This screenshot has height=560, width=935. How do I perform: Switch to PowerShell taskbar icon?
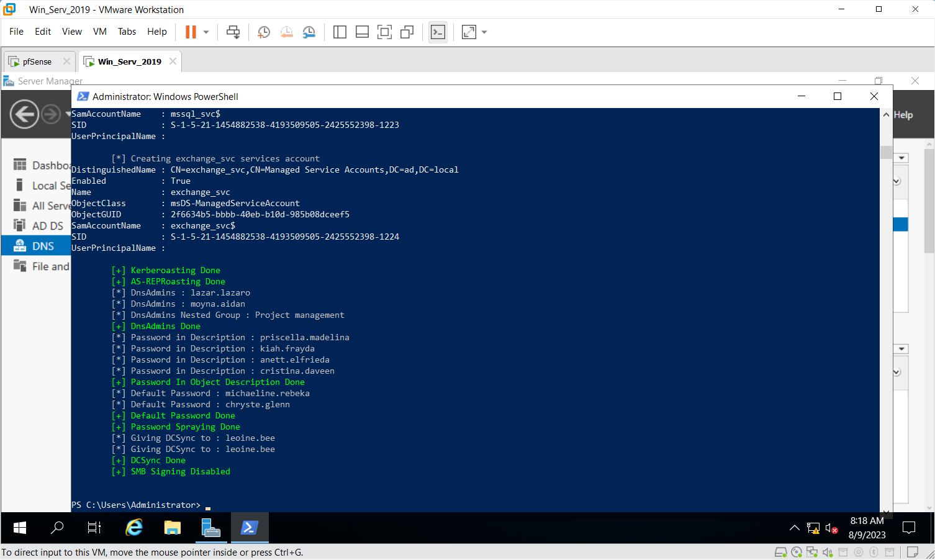250,528
